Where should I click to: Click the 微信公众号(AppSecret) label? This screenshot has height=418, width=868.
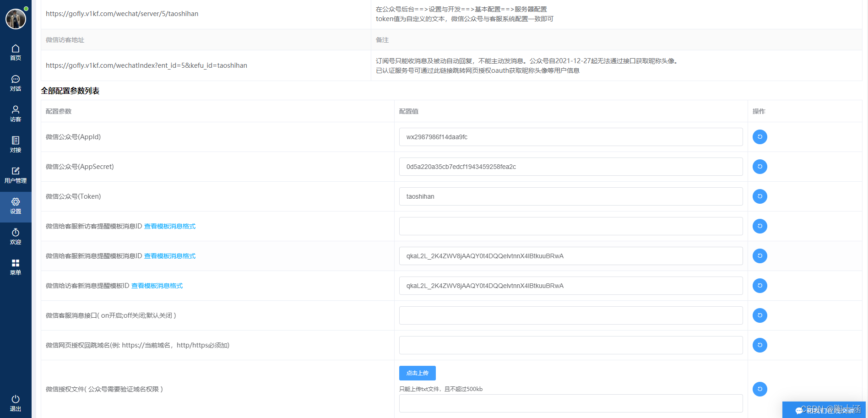click(x=80, y=167)
